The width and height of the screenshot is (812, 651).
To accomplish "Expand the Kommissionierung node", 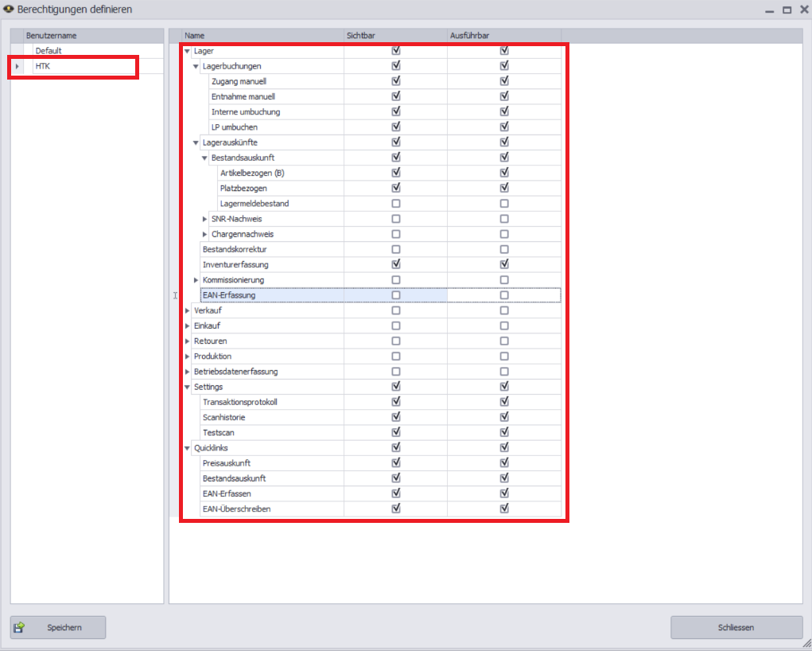I will pyautogui.click(x=196, y=280).
